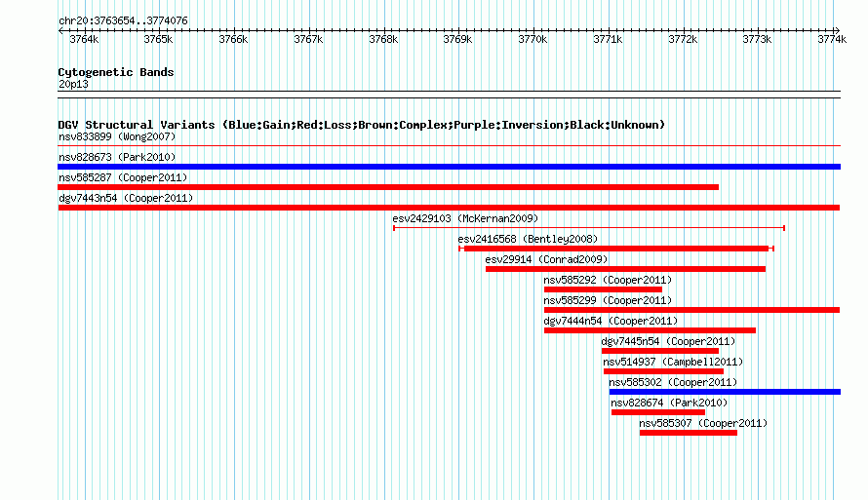Click the nsv828673 (Park2010) label
The width and height of the screenshot is (868, 500).
coord(117,157)
